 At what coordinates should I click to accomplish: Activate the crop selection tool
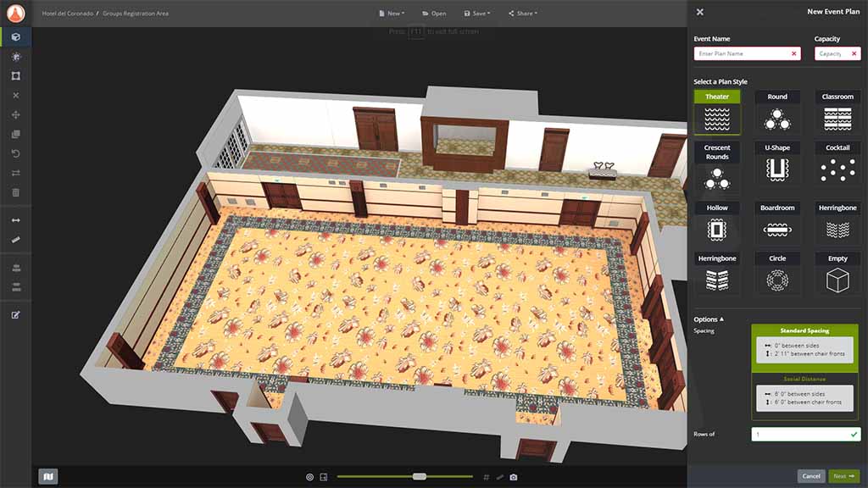[17, 75]
